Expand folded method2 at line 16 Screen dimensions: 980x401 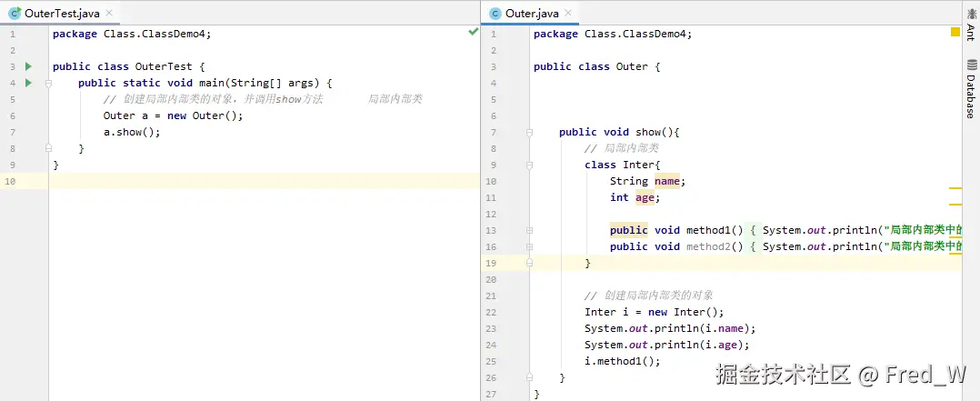pyautogui.click(x=529, y=246)
